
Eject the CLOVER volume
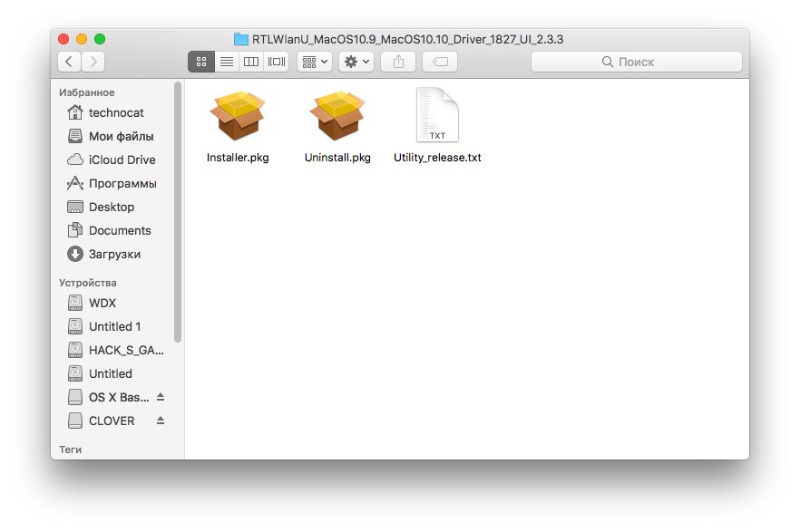click(161, 421)
